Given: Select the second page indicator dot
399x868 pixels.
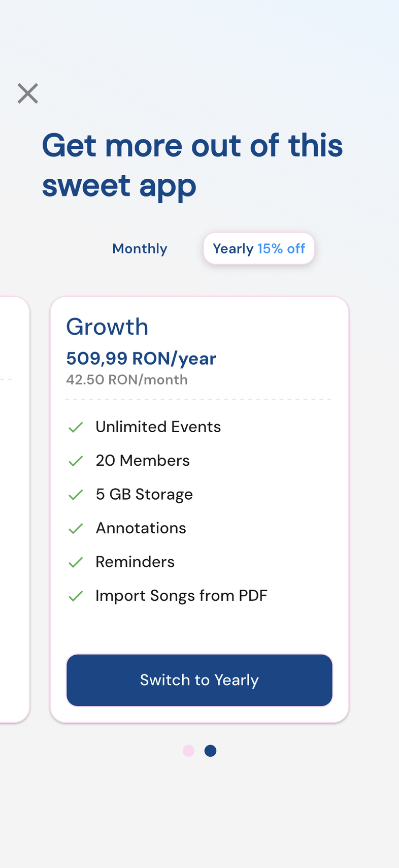Looking at the screenshot, I should coord(211,751).
